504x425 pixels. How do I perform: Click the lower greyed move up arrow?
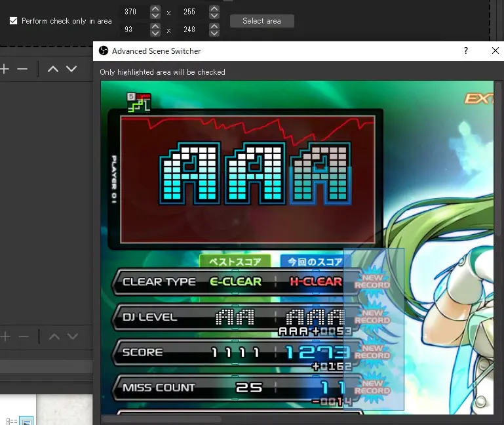(54, 336)
